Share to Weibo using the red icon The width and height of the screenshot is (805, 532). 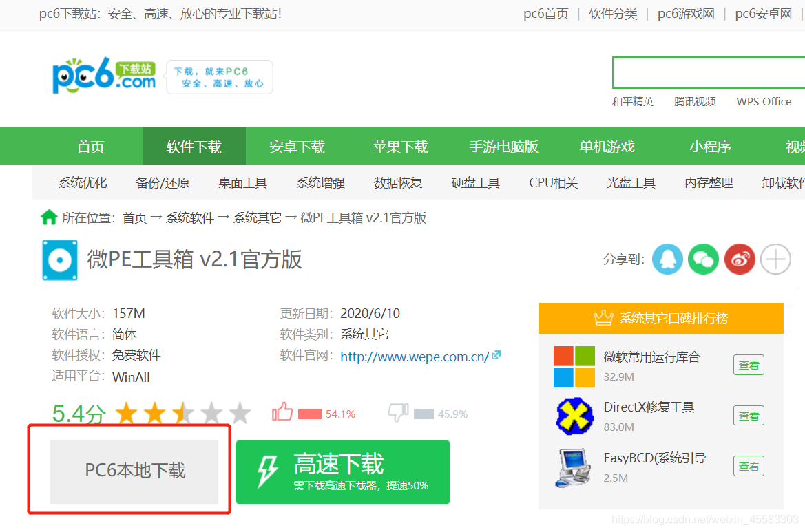740,259
